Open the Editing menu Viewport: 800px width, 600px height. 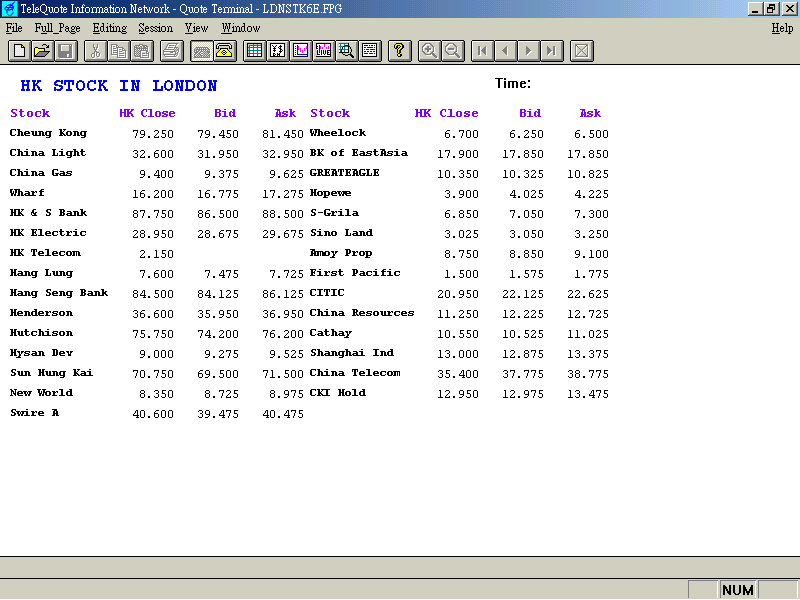coord(110,28)
